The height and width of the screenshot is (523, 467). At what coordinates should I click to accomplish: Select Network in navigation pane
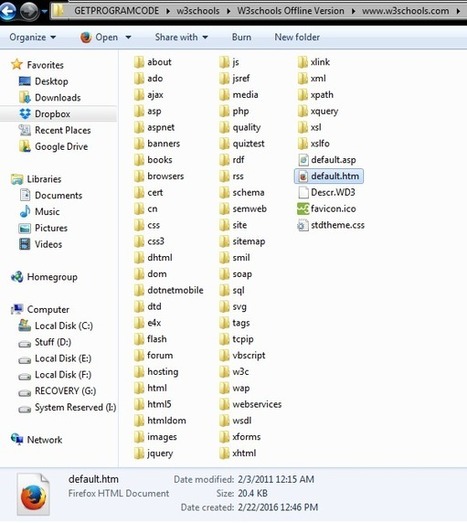(x=37, y=440)
